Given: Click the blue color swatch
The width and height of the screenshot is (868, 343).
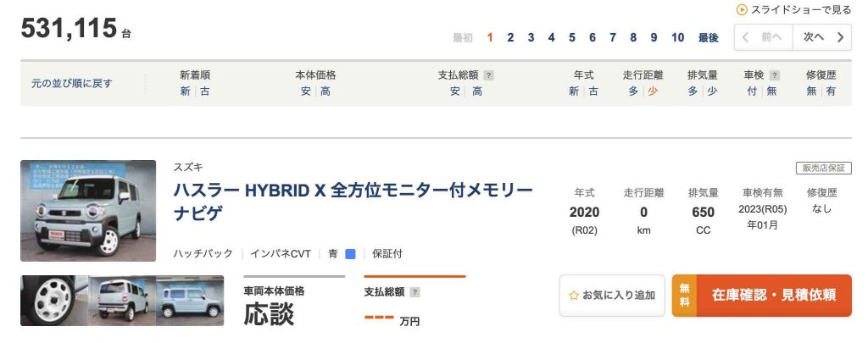Looking at the screenshot, I should [x=351, y=253].
